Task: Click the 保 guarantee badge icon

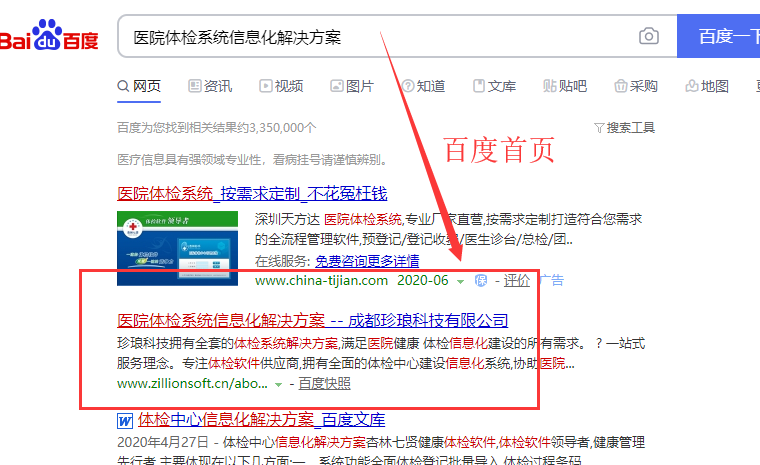Action: 481,280
